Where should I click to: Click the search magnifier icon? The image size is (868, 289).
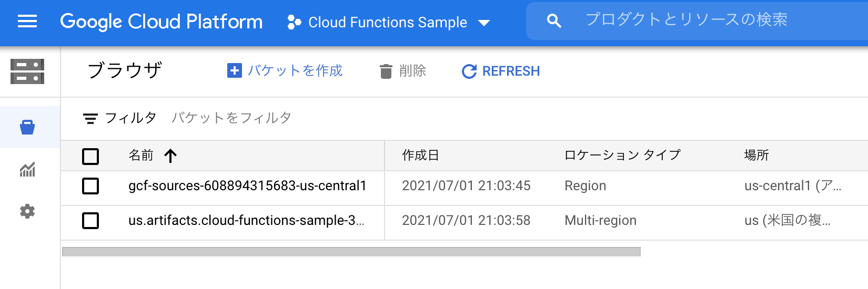[x=554, y=21]
